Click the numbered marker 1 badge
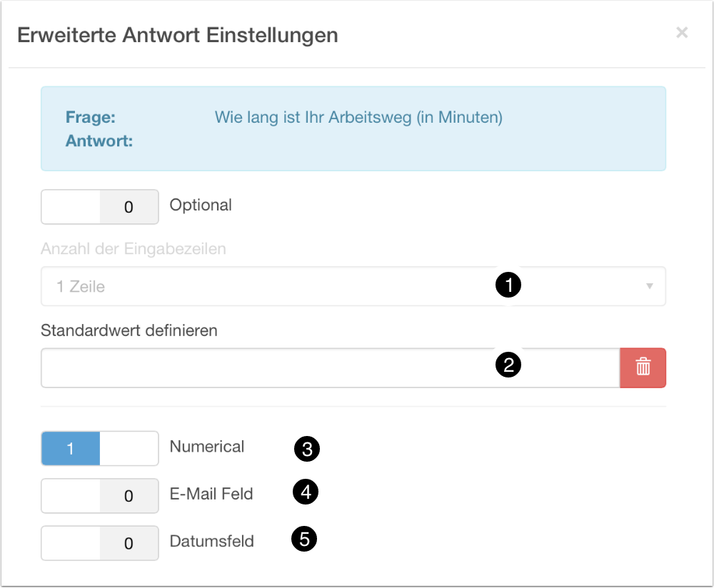 click(508, 285)
